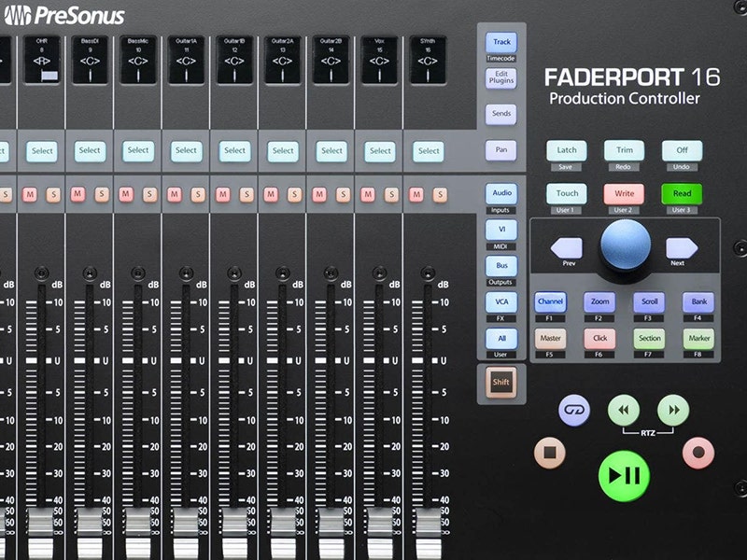This screenshot has width=747, height=560.
Task: Click the PreSonus logo
Action: (63, 16)
